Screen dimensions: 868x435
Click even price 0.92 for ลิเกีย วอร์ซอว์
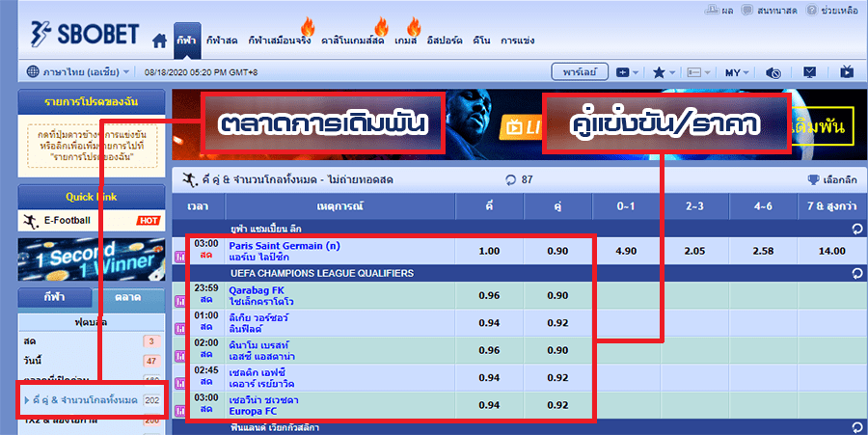pos(557,323)
